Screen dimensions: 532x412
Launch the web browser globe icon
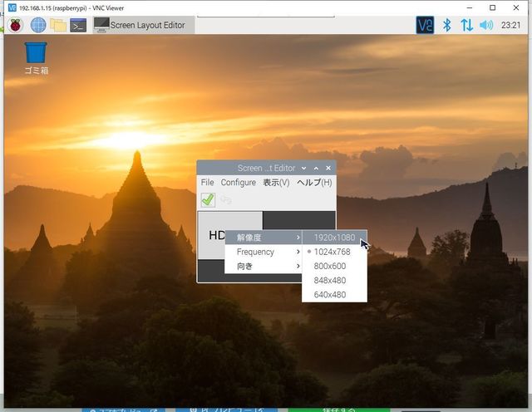38,25
